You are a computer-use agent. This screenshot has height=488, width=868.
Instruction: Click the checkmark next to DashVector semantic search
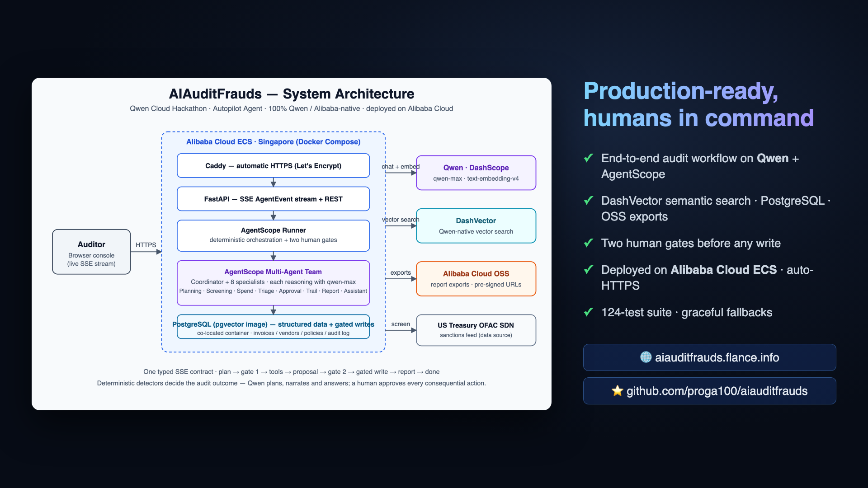(x=589, y=200)
